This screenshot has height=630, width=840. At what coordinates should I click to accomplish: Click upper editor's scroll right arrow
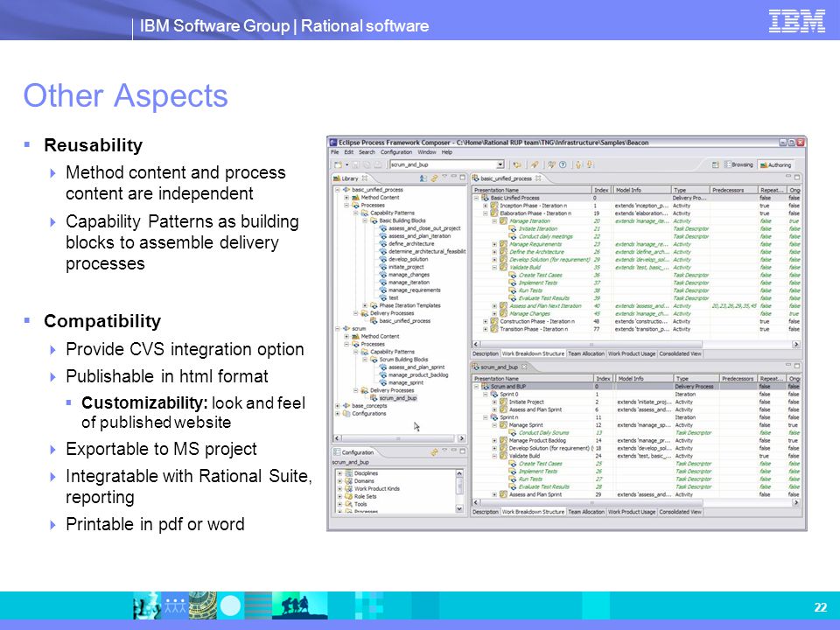pyautogui.click(x=796, y=344)
